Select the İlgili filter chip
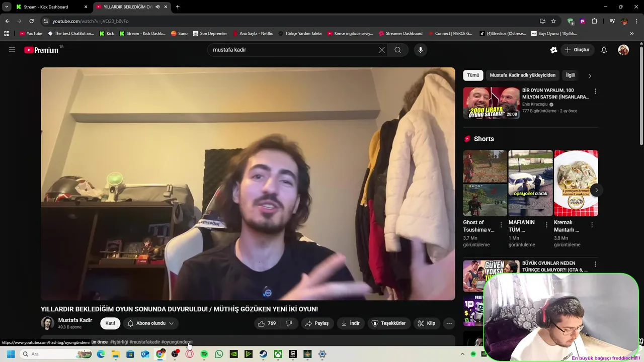Screen dimensions: 644x362 (571, 75)
